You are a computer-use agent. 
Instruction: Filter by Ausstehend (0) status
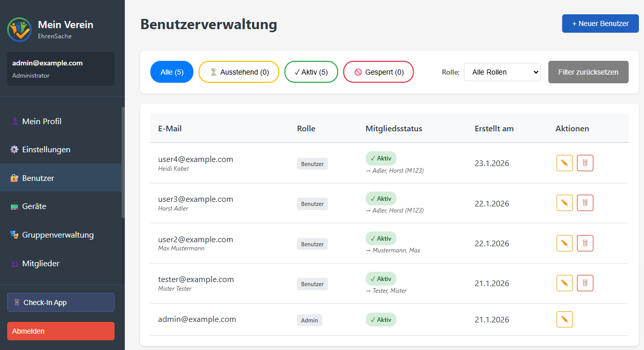[x=239, y=72]
